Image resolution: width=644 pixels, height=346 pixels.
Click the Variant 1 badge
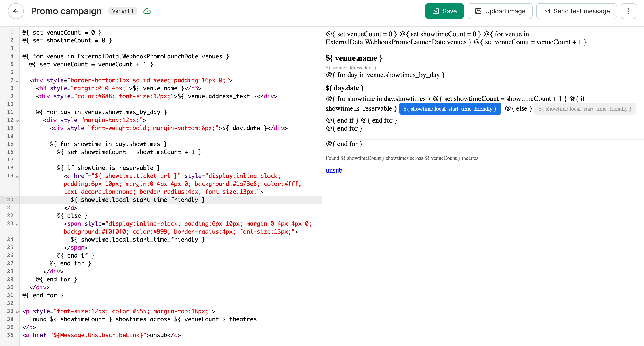[x=122, y=11]
